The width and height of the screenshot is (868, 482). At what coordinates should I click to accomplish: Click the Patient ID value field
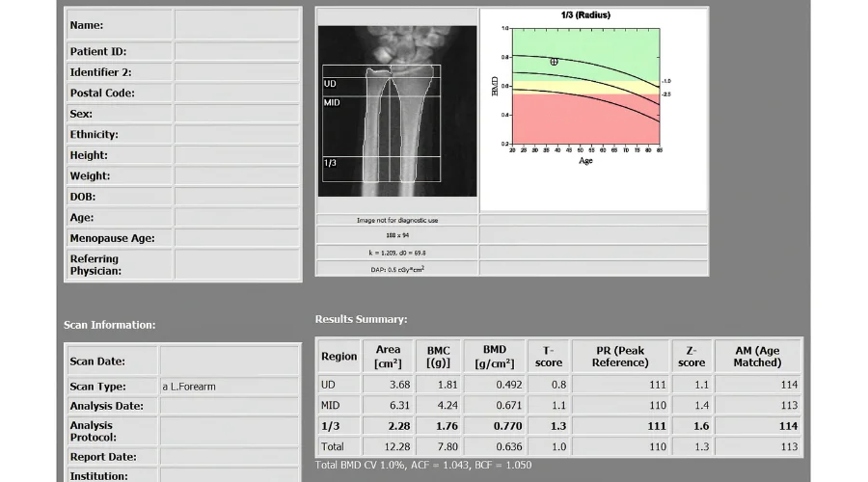[x=237, y=51]
